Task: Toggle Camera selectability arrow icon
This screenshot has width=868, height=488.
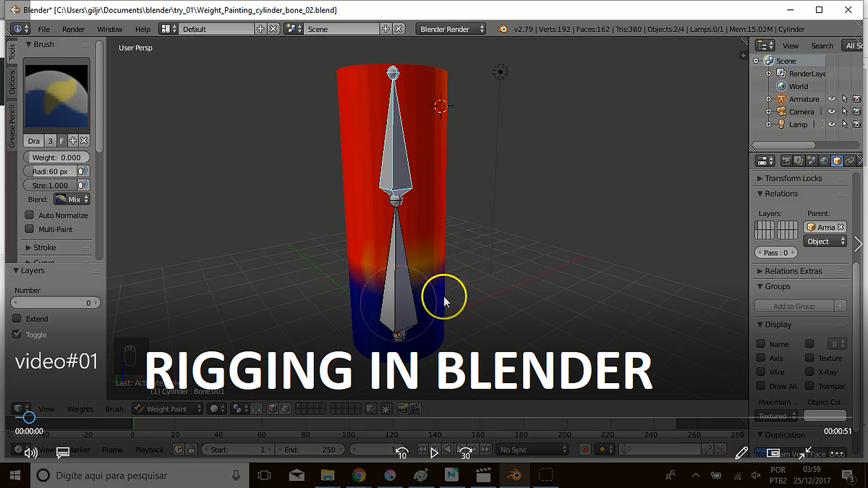Action: 844,111
